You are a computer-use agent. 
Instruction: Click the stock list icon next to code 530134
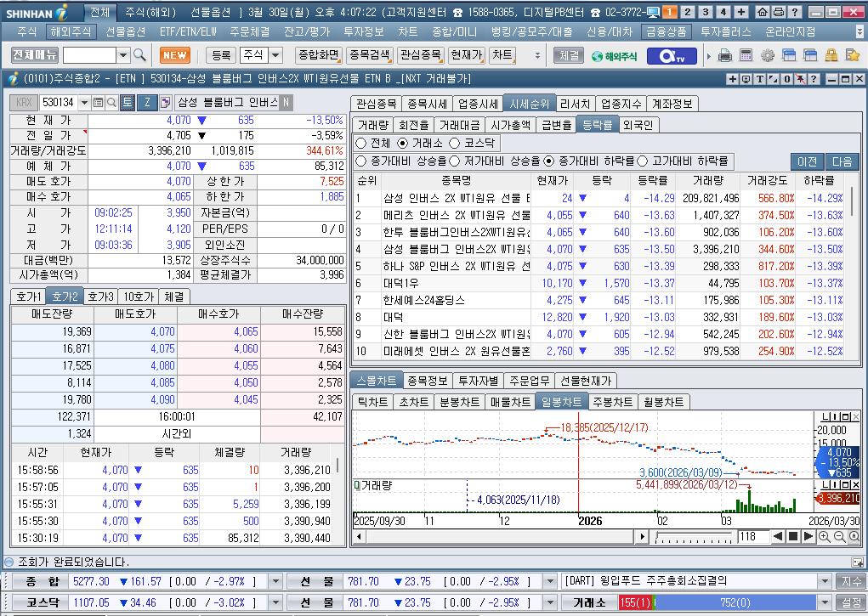coord(98,103)
